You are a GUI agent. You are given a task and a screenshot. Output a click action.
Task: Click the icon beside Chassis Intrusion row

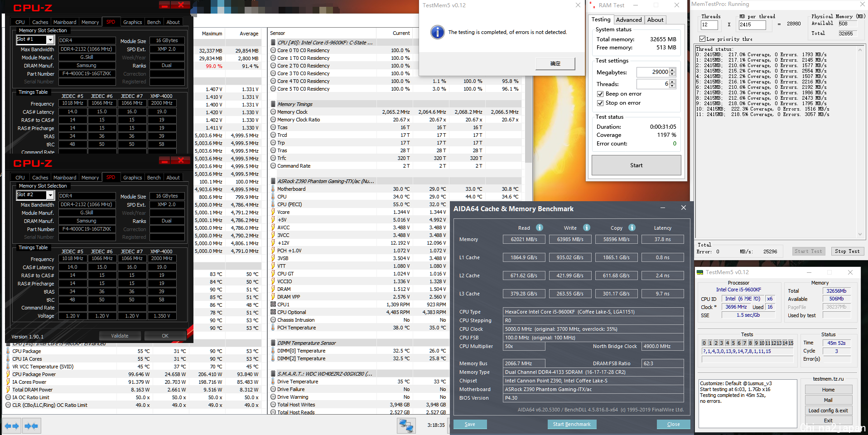pos(273,320)
